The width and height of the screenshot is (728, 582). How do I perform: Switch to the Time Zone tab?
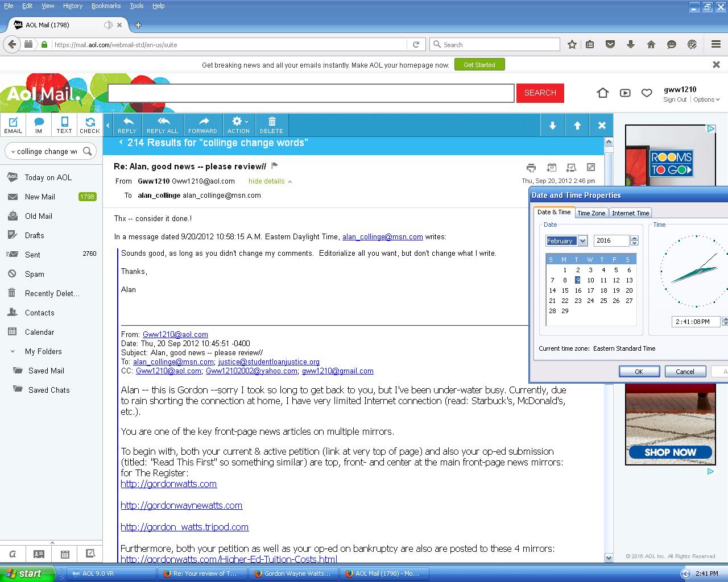click(x=591, y=213)
